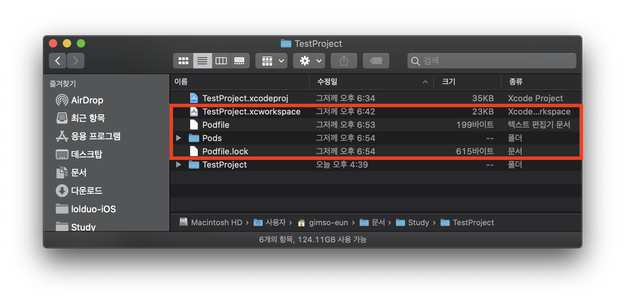Screen dimensions: 644x301
Task: Select the TestProject.xcworkspace file icon
Action: [194, 111]
